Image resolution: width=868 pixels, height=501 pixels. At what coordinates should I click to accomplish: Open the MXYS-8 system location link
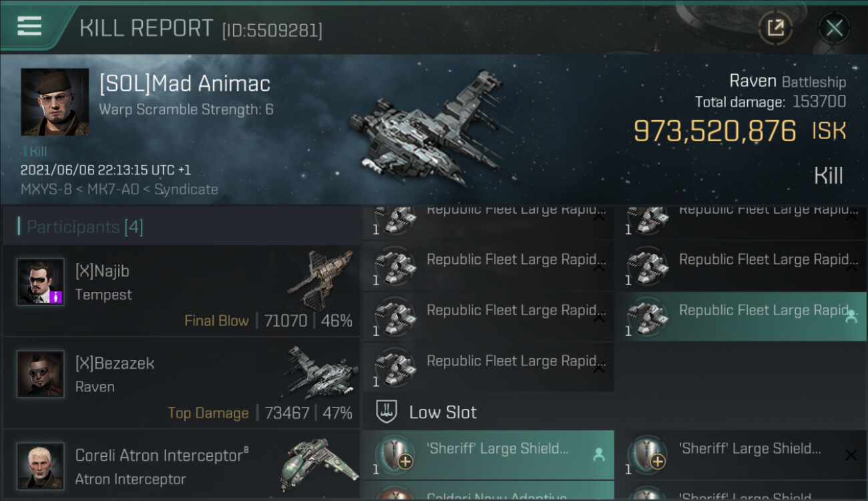pos(45,189)
